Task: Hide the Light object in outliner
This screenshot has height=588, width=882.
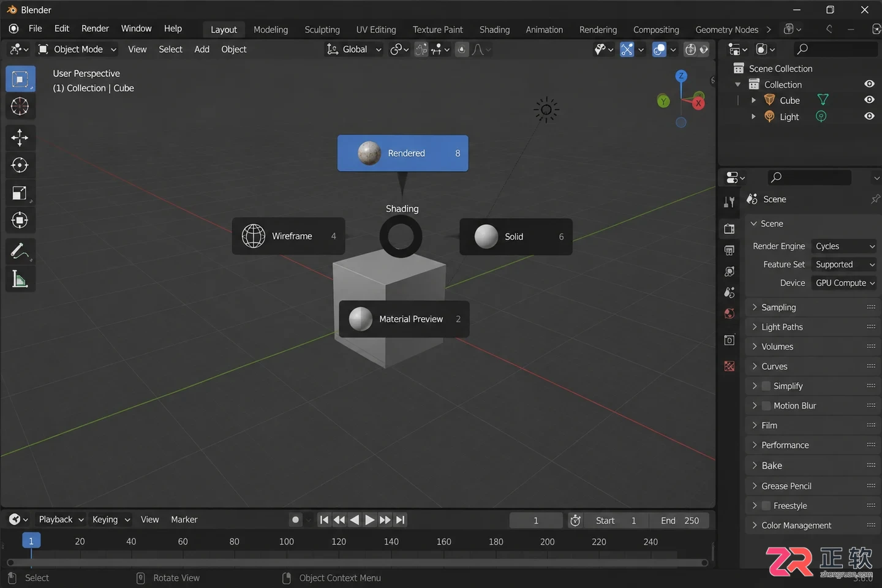Action: 869,116
